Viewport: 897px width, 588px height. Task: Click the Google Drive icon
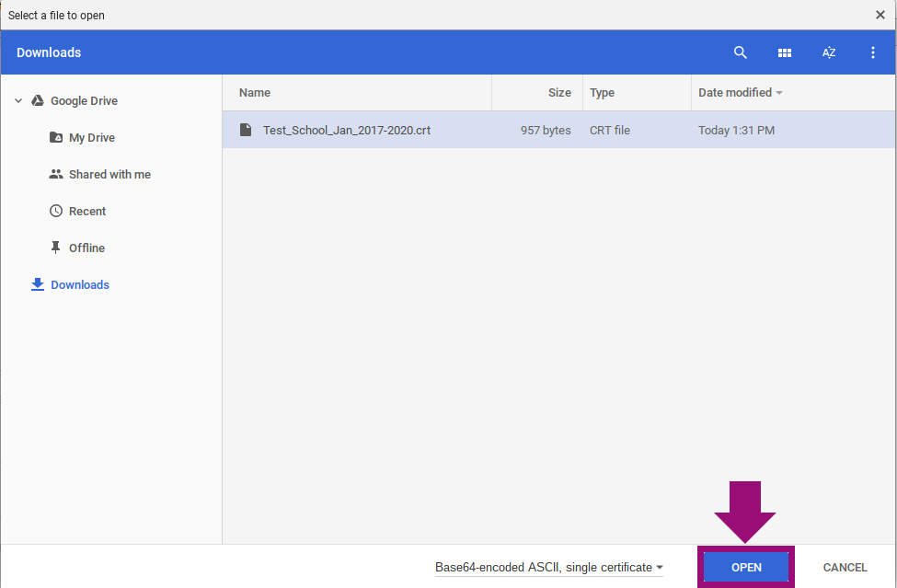pyautogui.click(x=38, y=100)
